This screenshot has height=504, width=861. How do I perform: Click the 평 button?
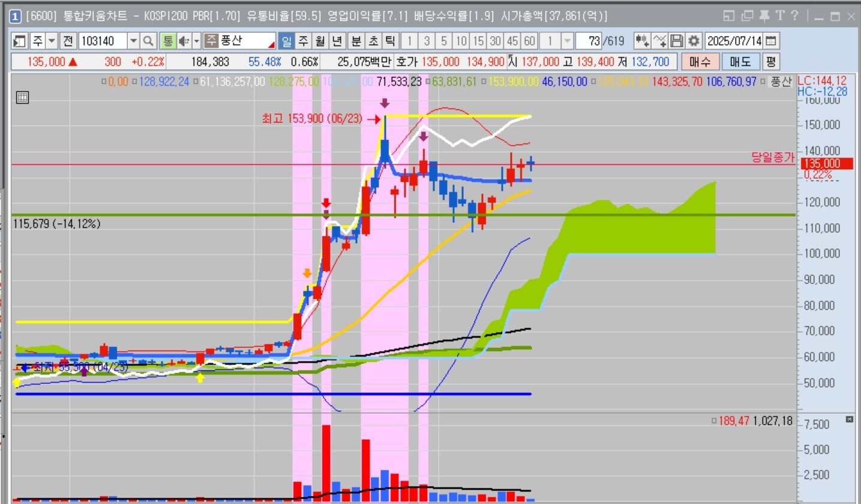coord(770,61)
